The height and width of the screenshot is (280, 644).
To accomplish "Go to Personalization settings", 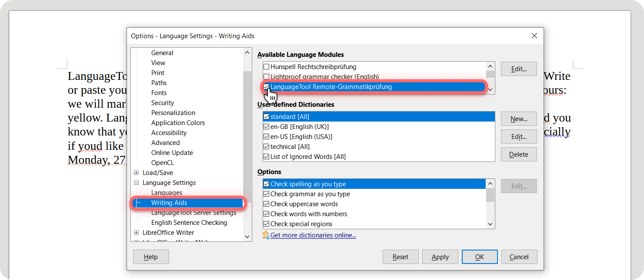I will coord(173,113).
